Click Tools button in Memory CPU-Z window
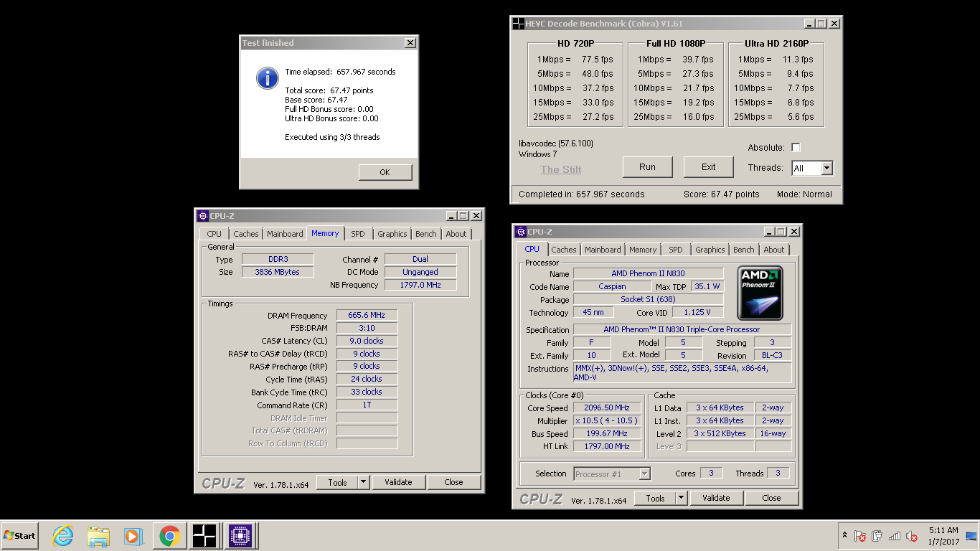The image size is (980, 551). click(x=336, y=483)
